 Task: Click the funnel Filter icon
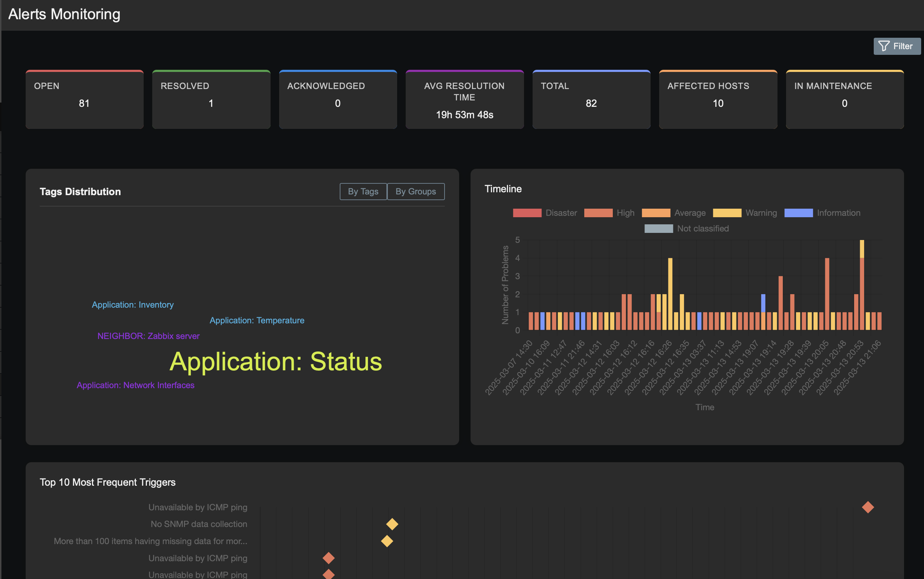click(883, 46)
